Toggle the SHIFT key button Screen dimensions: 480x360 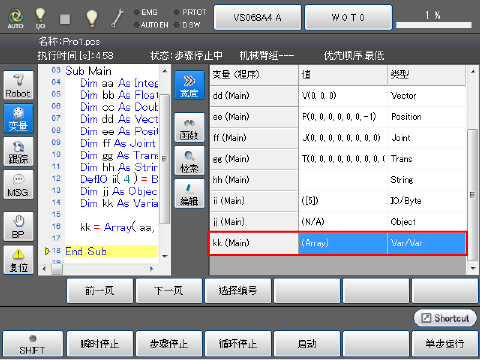pos(33,344)
